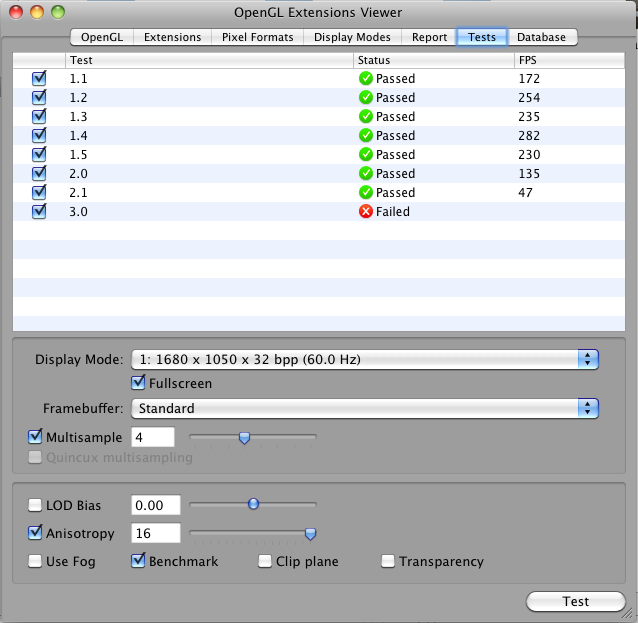Screen dimensions: 638x623
Task: Click the LOD Bias slider knob
Action: tap(253, 504)
